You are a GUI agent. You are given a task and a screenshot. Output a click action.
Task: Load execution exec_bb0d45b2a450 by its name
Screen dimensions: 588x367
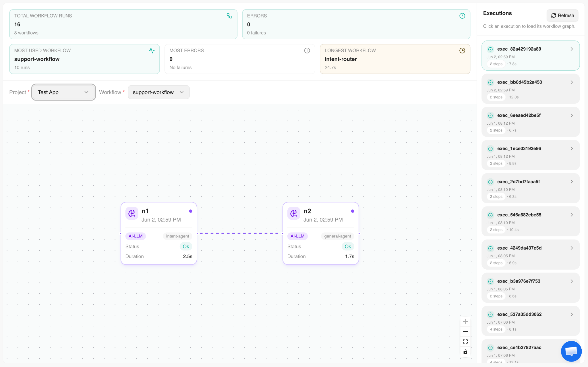[x=520, y=82]
